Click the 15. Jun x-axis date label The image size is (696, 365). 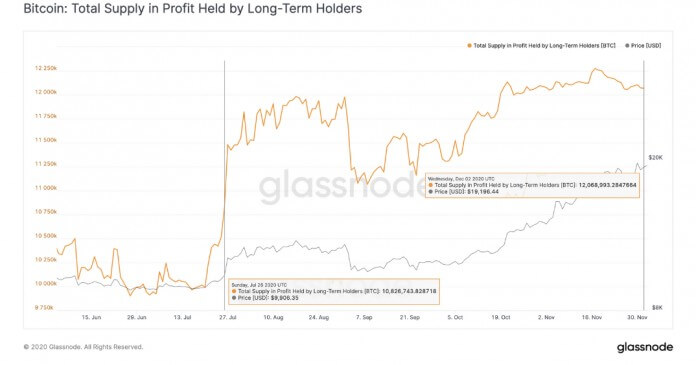[x=91, y=317]
